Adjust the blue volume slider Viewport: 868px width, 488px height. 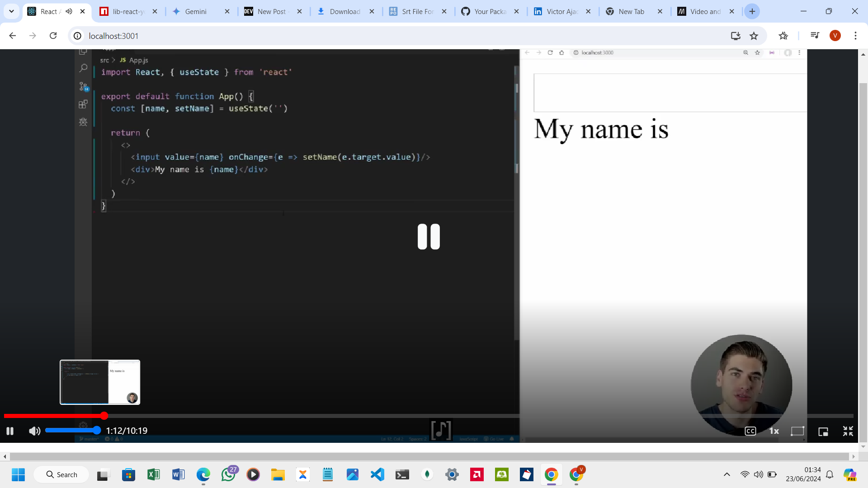[72, 430]
